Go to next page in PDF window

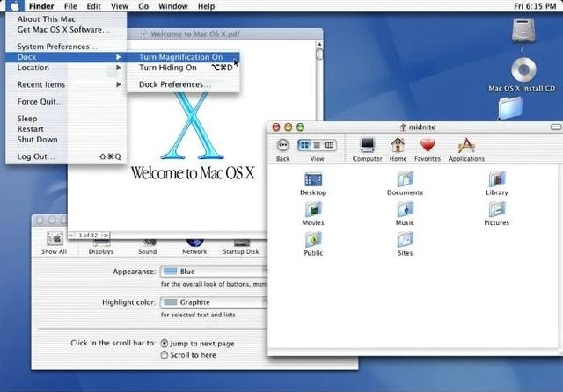(106, 236)
